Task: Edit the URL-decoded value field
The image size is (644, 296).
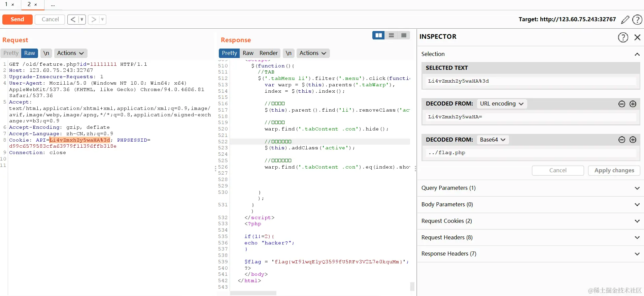Action: pyautogui.click(x=531, y=117)
